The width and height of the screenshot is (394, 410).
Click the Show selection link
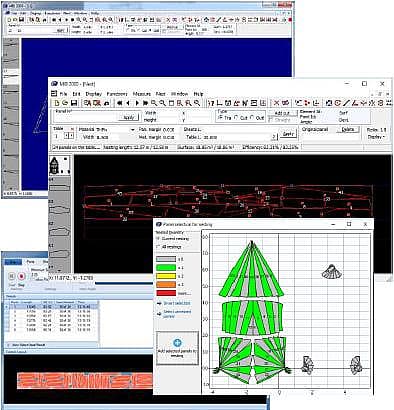pyautogui.click(x=177, y=303)
